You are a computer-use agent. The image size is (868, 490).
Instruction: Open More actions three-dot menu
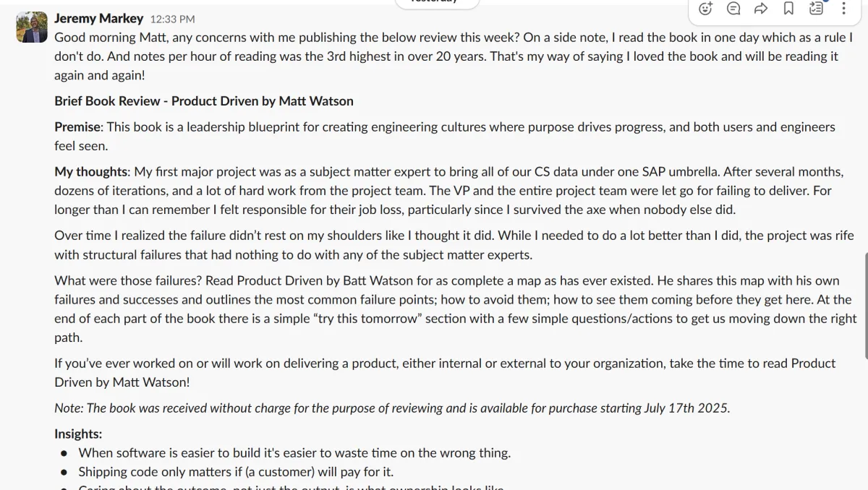tap(844, 9)
